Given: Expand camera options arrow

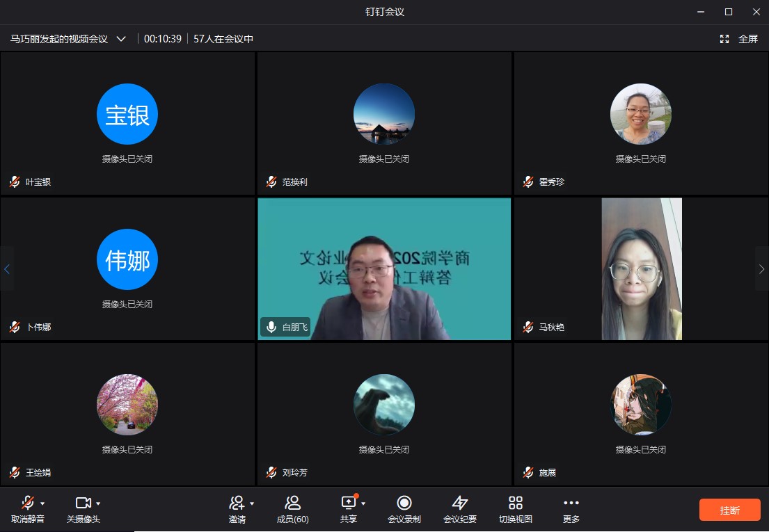Looking at the screenshot, I should click(98, 503).
